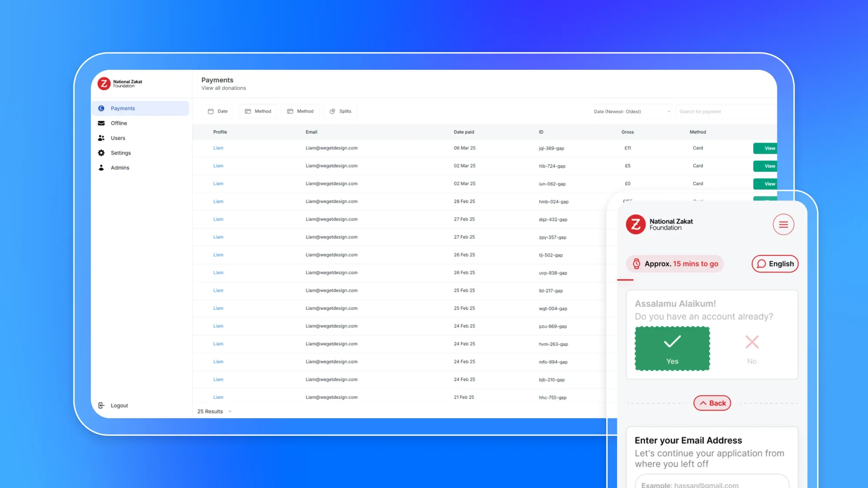
Task: Choose No for the account question
Action: point(752,348)
